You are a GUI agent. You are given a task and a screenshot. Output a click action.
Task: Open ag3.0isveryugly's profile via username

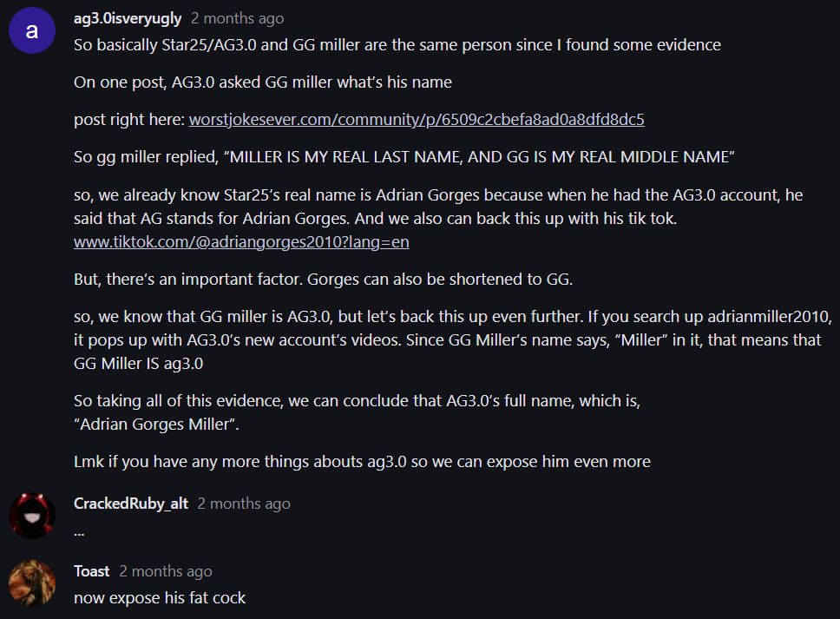click(x=128, y=18)
